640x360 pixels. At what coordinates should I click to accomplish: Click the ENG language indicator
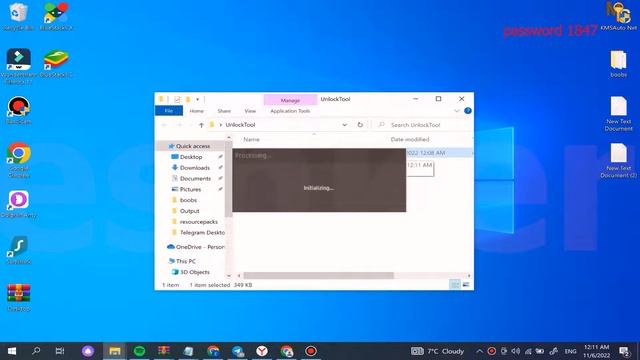click(570, 351)
